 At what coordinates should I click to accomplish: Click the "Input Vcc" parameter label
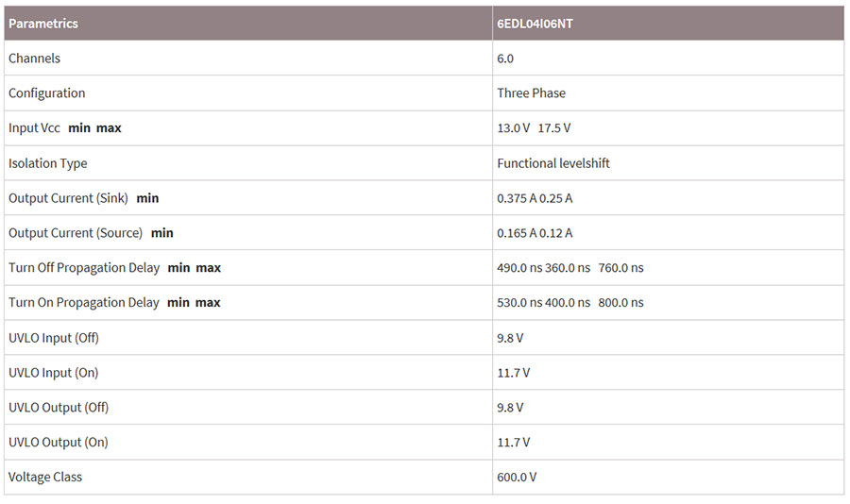[34, 128]
